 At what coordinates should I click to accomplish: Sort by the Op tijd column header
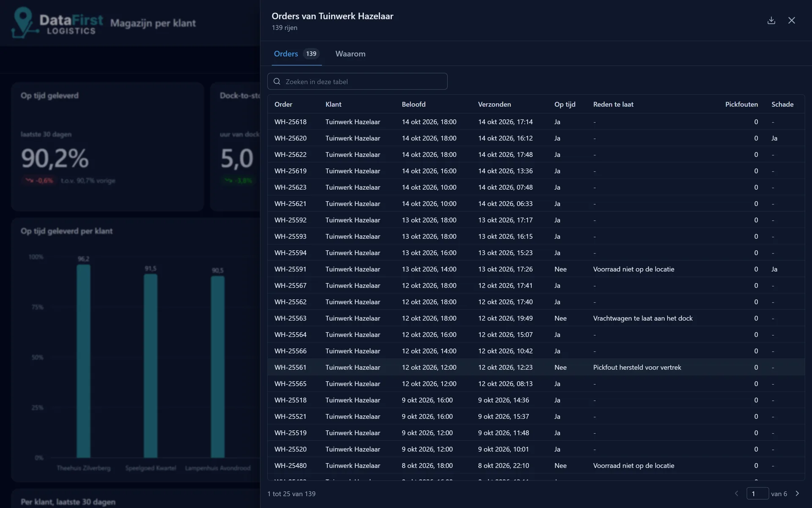tap(565, 104)
